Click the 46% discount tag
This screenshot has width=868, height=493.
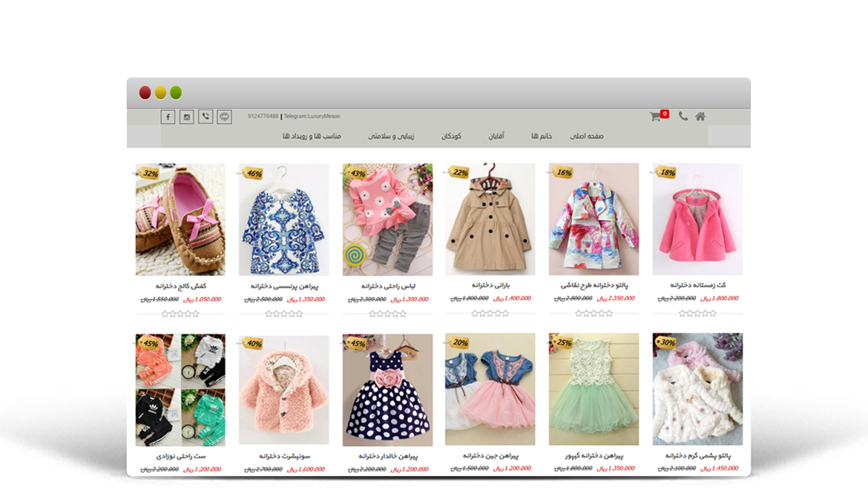(x=252, y=173)
